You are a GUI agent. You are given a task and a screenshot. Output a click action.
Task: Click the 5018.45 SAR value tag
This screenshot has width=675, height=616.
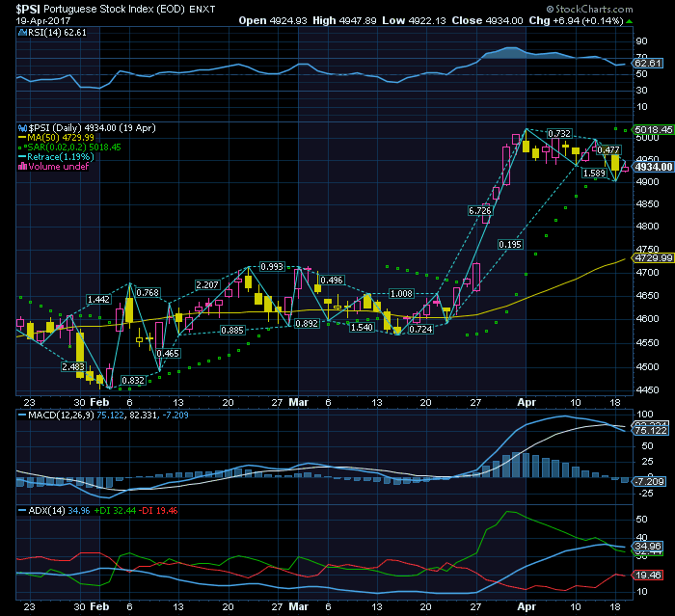coord(652,128)
